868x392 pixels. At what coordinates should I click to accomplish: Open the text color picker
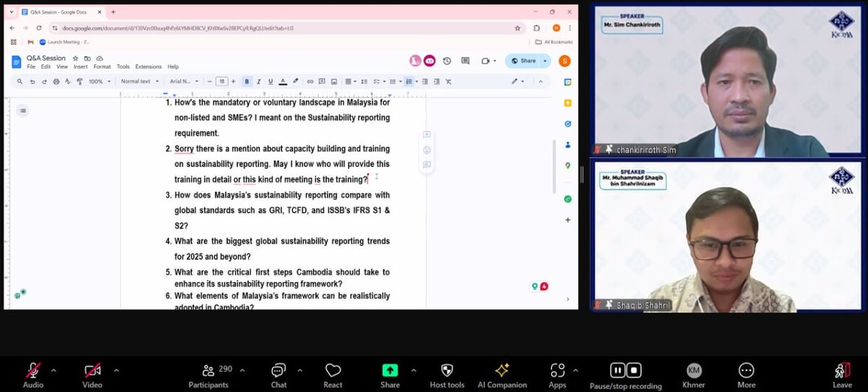point(283,82)
